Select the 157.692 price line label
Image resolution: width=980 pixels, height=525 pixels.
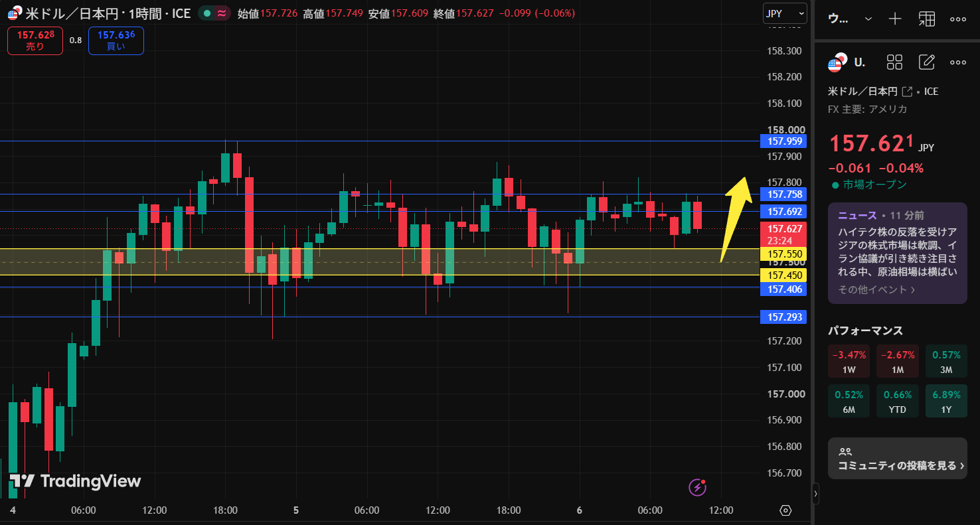coord(785,212)
